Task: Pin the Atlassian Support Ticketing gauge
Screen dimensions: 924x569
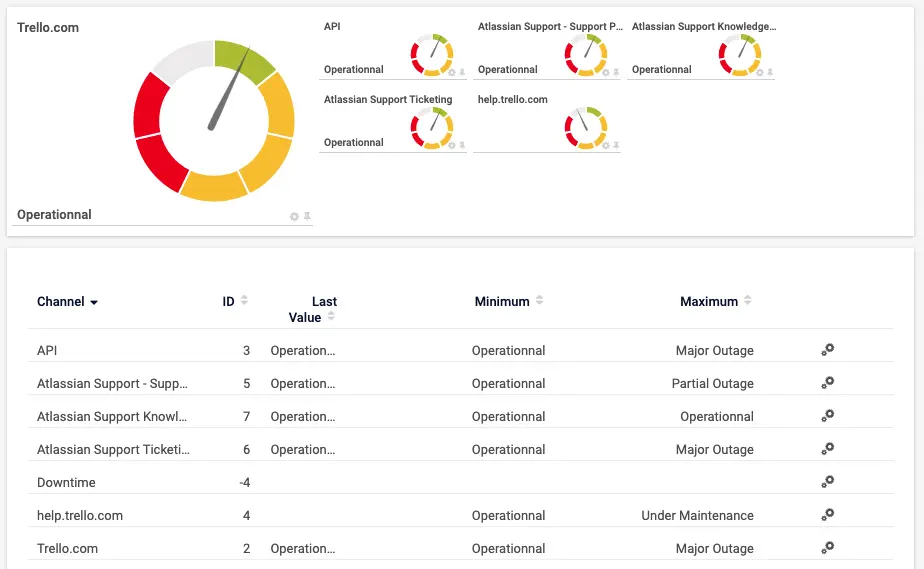Action: point(462,145)
